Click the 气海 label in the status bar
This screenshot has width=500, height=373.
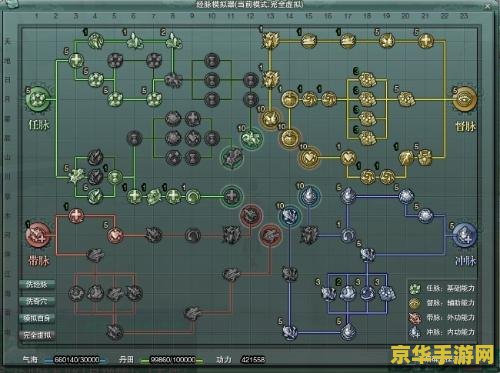(30, 360)
